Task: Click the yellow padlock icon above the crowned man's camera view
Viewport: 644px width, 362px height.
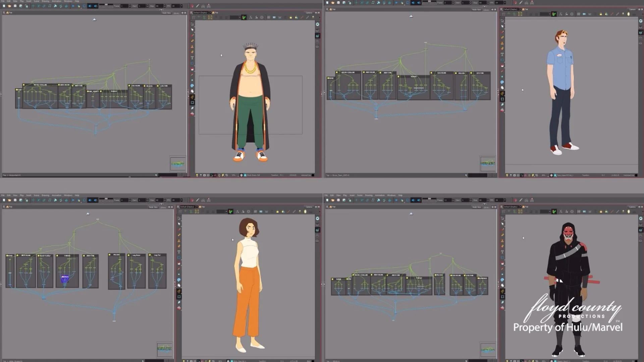Action: click(x=290, y=17)
